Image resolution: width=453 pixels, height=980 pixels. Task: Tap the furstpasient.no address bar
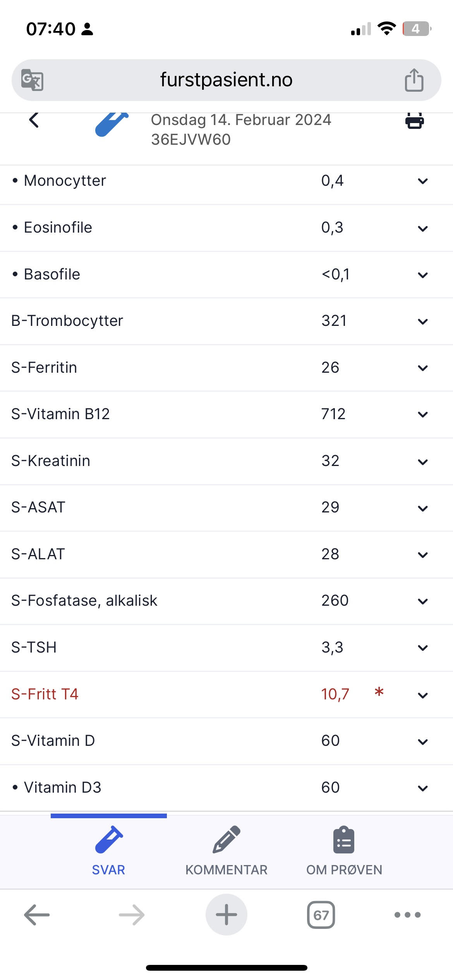[226, 80]
